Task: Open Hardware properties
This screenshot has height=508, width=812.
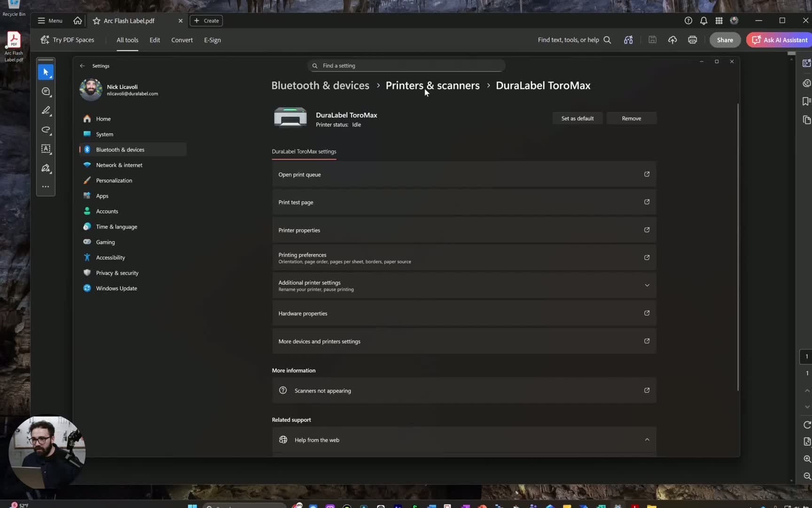Action: coord(464,313)
